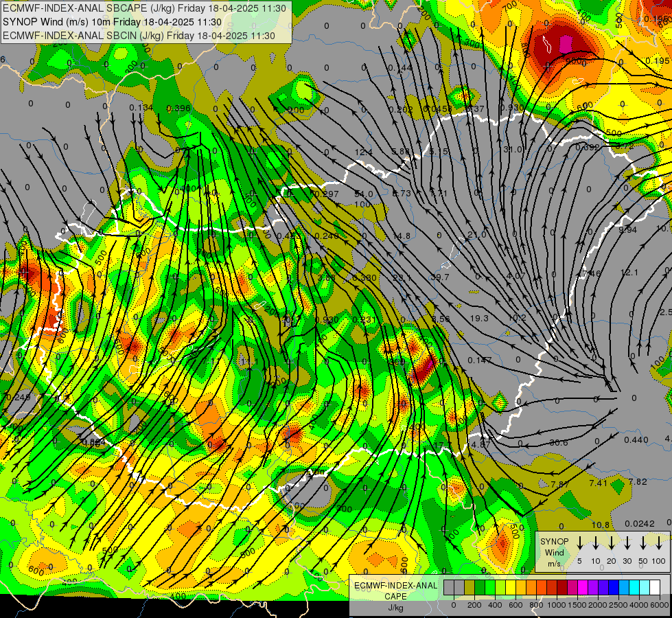Click the 5 m/s wind arrow in legend
The height and width of the screenshot is (618, 672).
[x=579, y=542]
